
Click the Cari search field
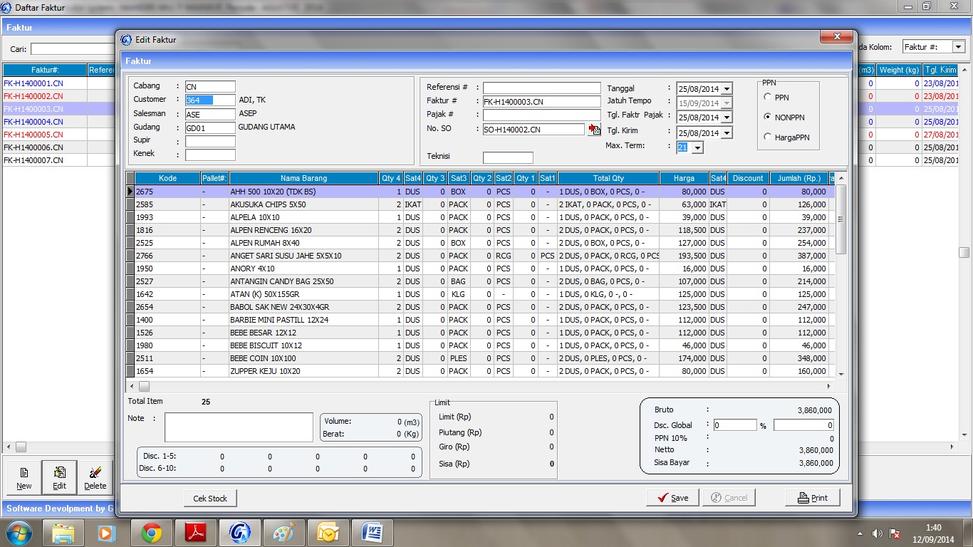pyautogui.click(x=72, y=48)
